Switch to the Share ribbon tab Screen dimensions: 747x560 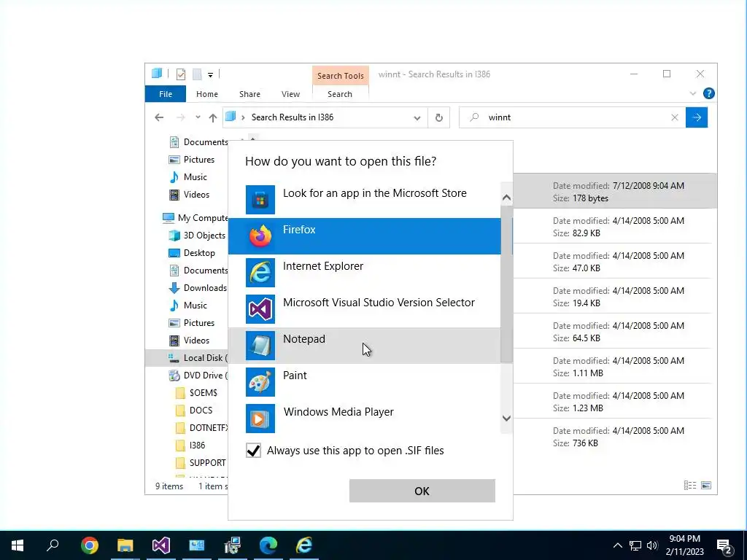point(249,94)
